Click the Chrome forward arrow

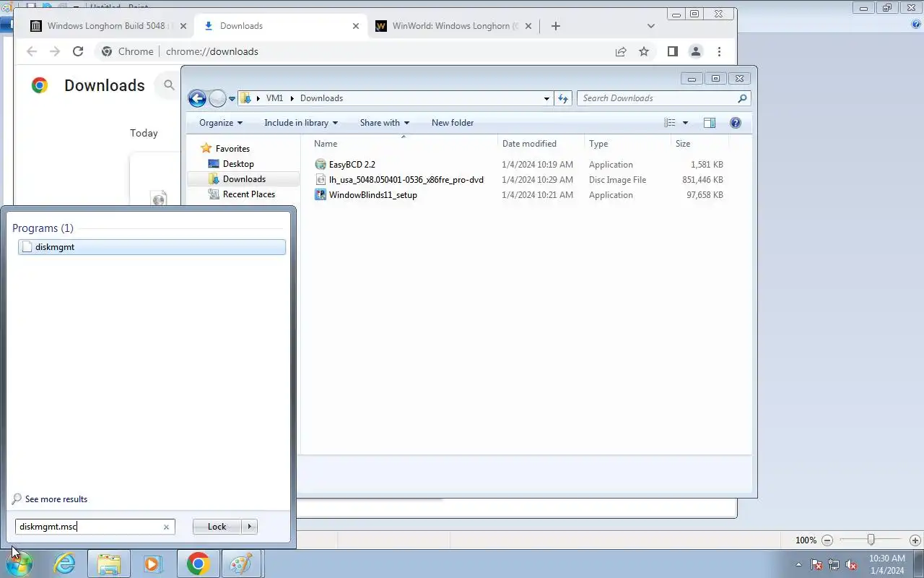tap(54, 51)
